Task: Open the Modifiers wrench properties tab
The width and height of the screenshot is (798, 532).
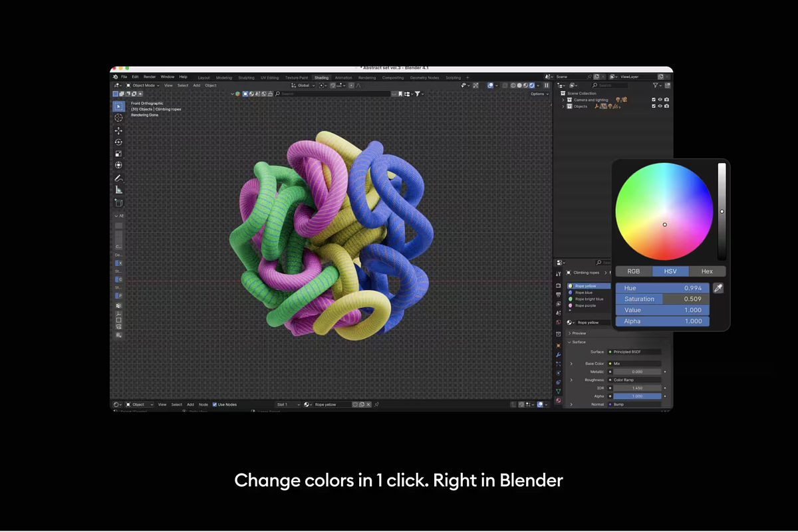Action: click(559, 354)
